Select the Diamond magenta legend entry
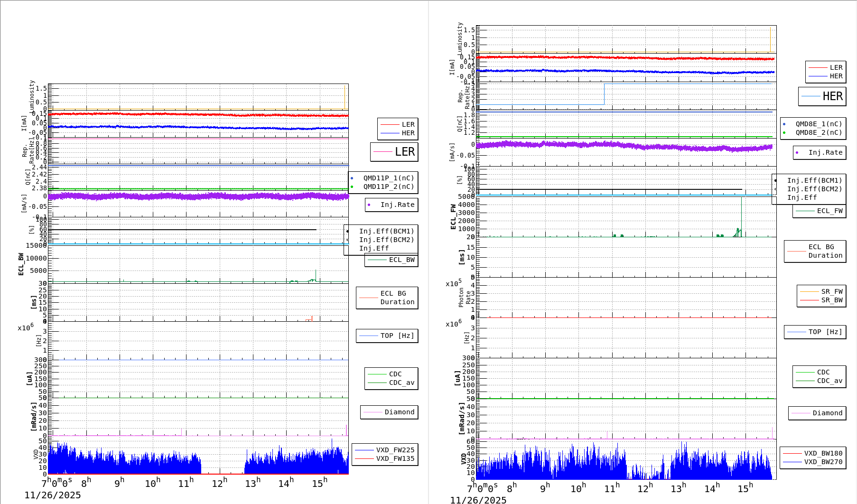The image size is (857, 504). [390, 412]
